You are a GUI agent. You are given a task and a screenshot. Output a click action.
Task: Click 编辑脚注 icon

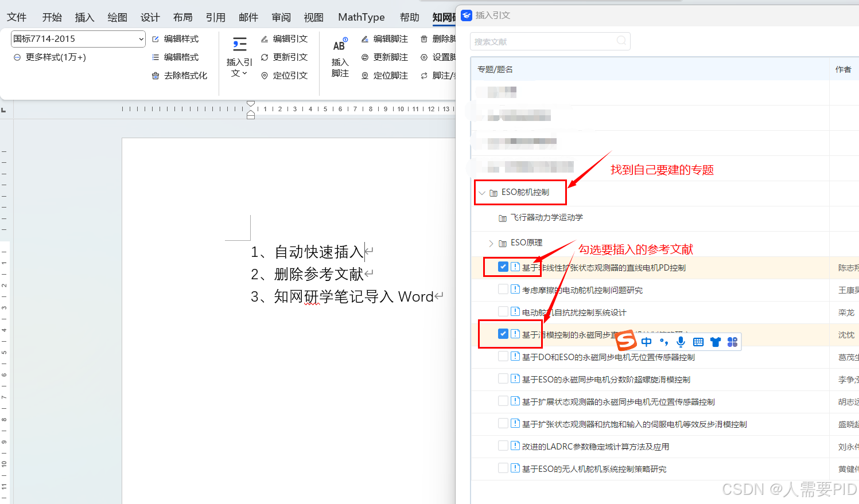pyautogui.click(x=365, y=39)
